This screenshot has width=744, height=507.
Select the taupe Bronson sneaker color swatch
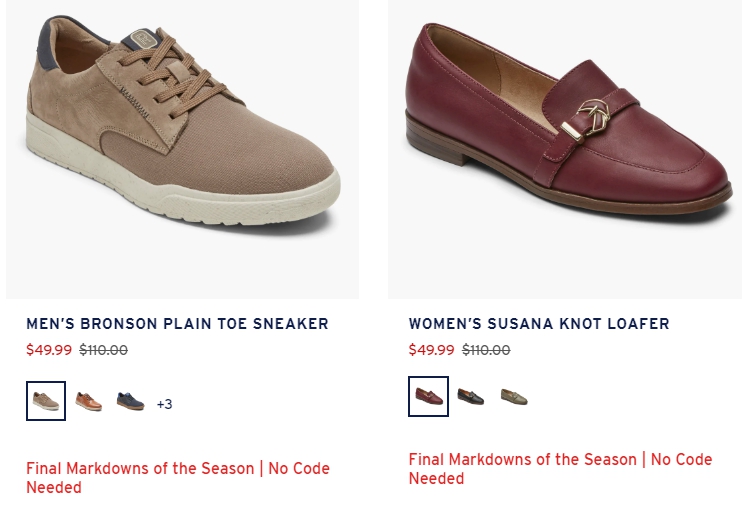[46, 401]
